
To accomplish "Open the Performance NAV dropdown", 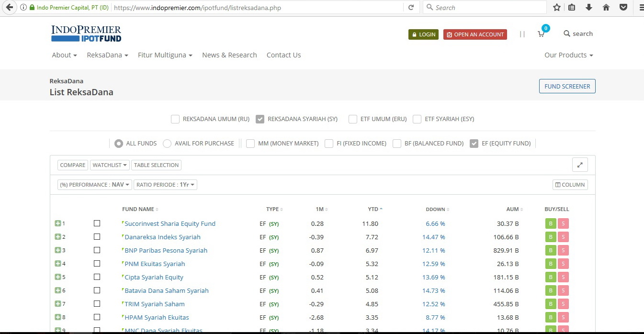I will point(94,185).
